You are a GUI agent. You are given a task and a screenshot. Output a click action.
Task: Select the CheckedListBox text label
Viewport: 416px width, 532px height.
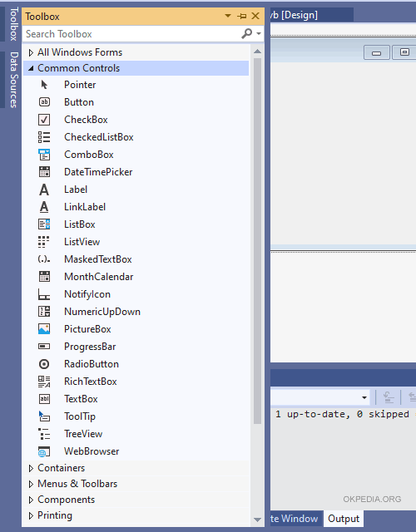click(x=99, y=137)
